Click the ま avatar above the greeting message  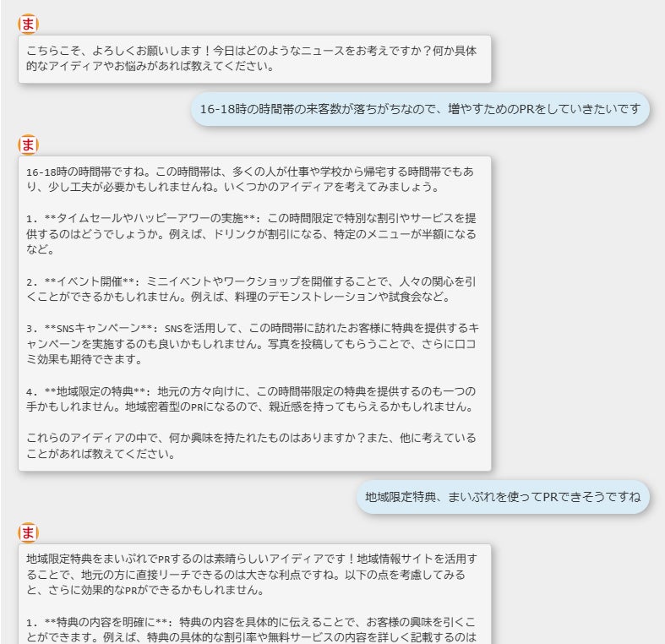[x=28, y=24]
